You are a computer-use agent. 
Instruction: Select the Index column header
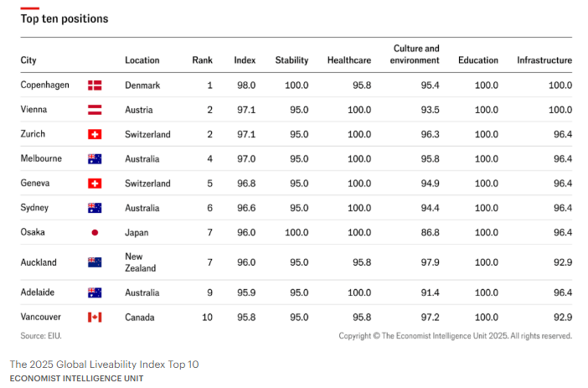245,60
